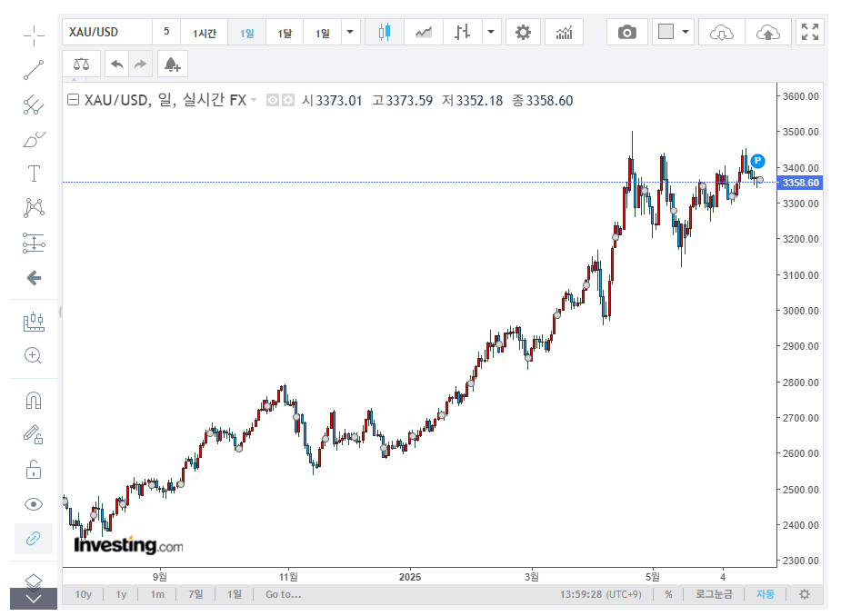Load chart layout from cloud
This screenshot has width=841, height=616.
pyautogui.click(x=721, y=32)
